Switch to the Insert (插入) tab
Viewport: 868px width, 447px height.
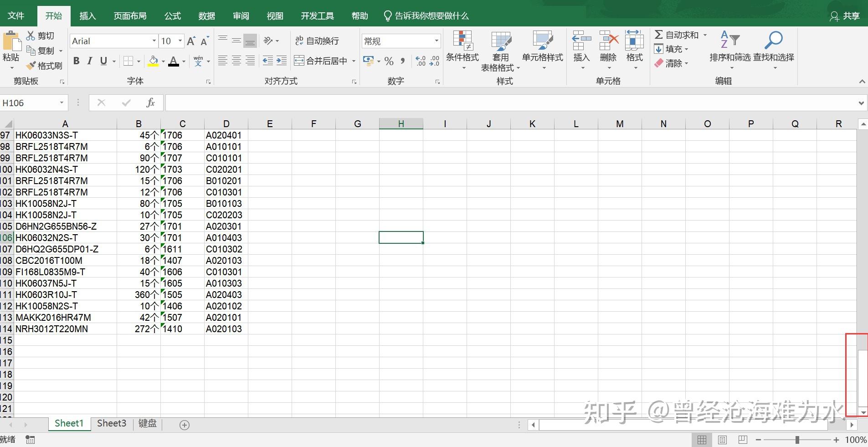pos(87,16)
